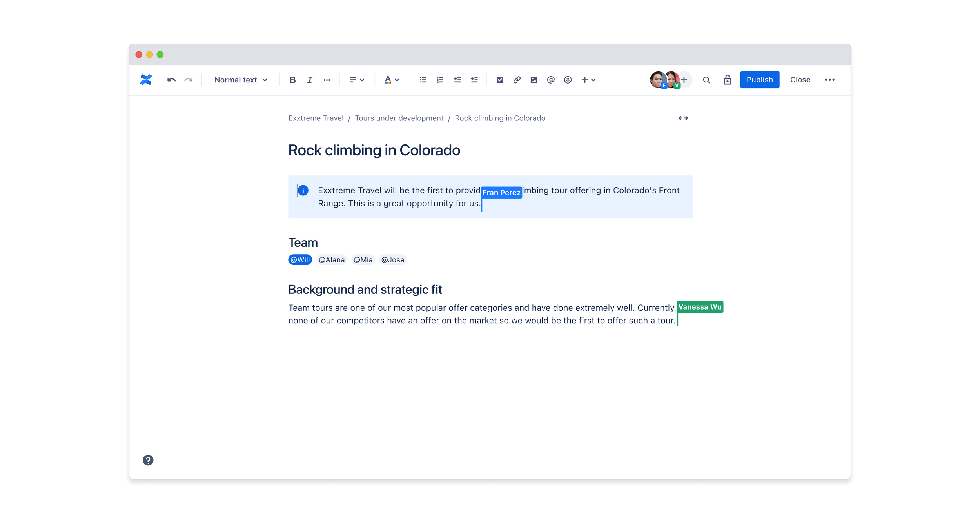Open the text color dropdown
The height and width of the screenshot is (523, 980).
point(391,80)
